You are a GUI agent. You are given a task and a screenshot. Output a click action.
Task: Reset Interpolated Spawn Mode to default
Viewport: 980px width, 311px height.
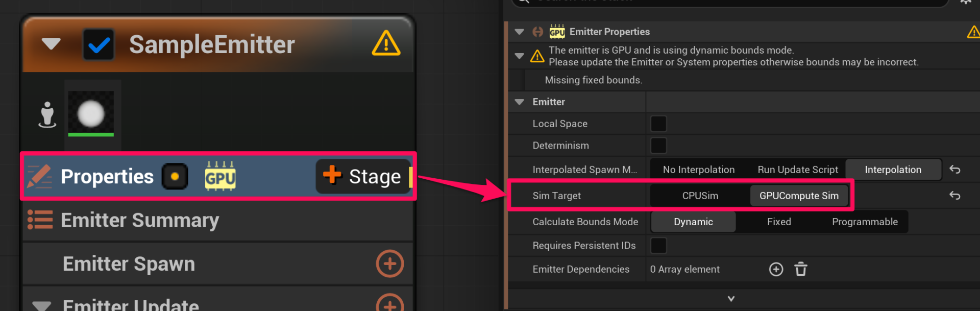(x=954, y=170)
